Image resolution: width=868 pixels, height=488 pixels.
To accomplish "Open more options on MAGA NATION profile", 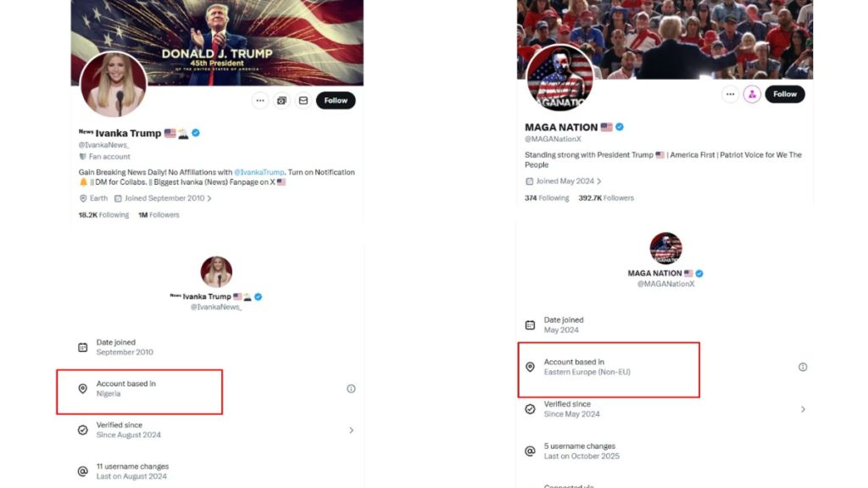I will click(x=730, y=94).
